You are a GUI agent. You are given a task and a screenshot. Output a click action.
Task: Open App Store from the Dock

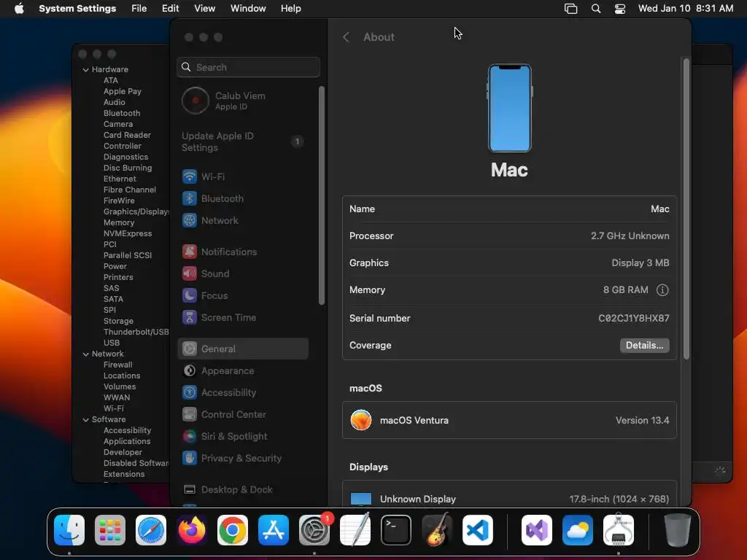pyautogui.click(x=274, y=530)
